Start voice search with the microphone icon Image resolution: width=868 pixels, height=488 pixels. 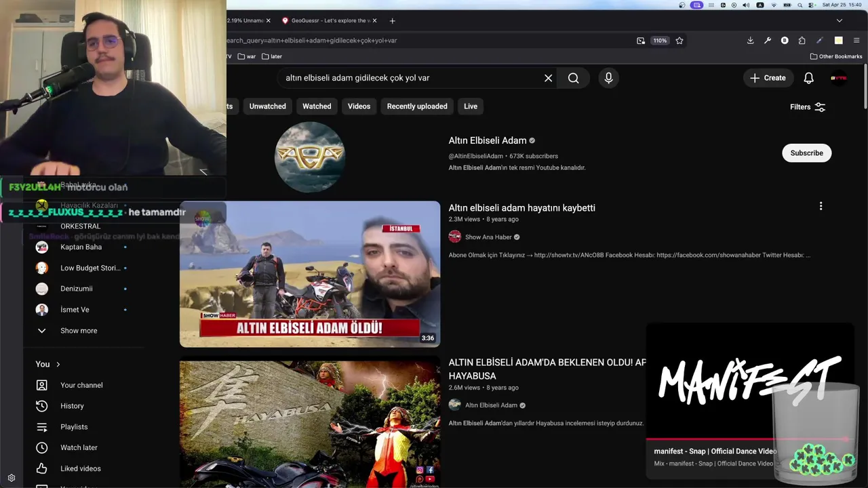point(608,78)
